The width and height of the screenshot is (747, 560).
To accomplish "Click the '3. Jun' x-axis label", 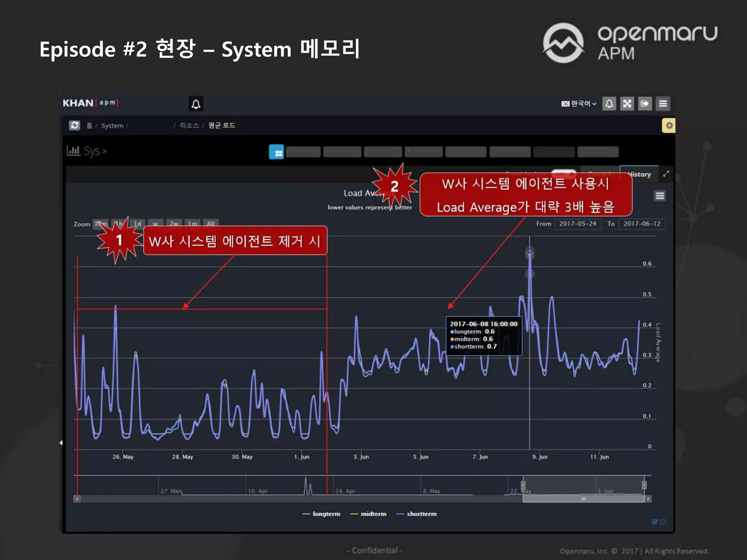I will [x=361, y=457].
